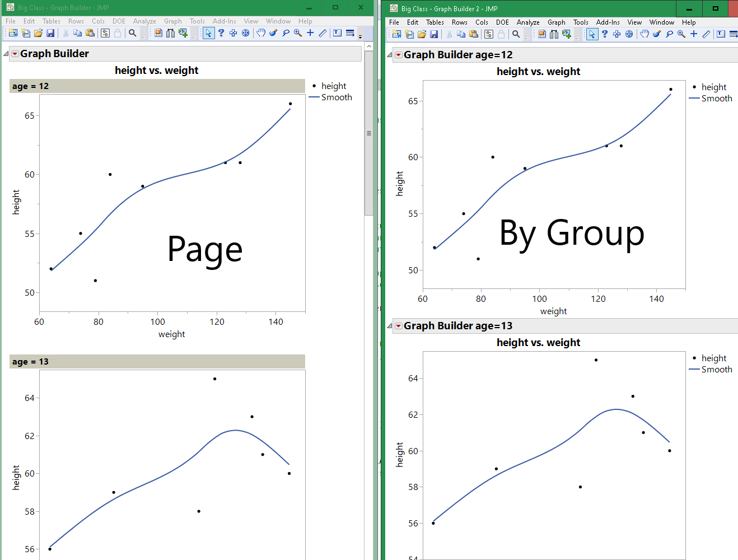Click the height legend entry
Screen dimensions: 738x560
tap(334, 86)
